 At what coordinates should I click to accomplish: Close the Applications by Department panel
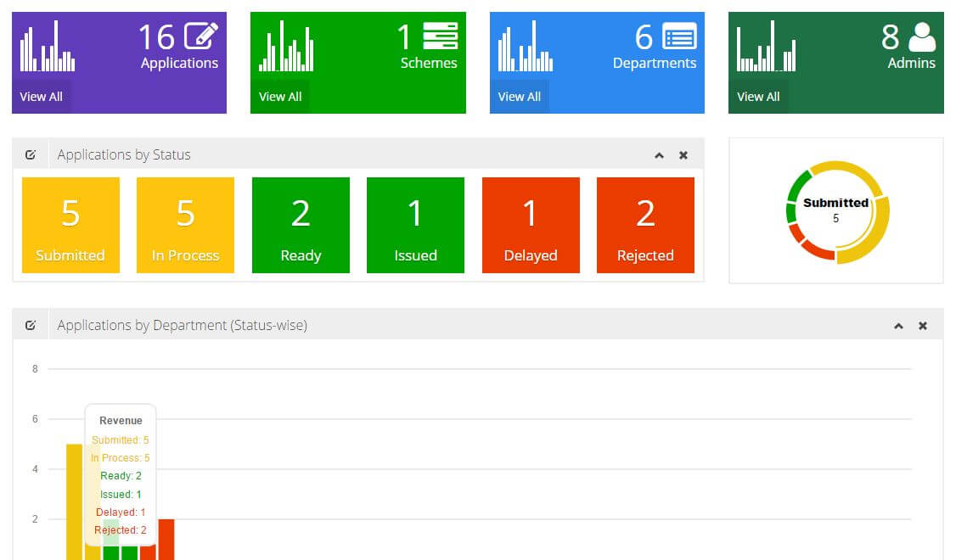(923, 326)
